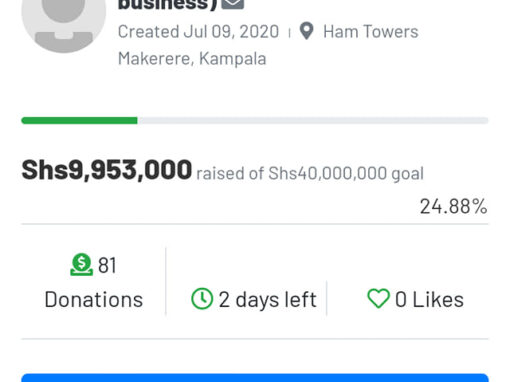Click the Created Jul 09, 2020 date
The image size is (510, 382).
tap(198, 32)
